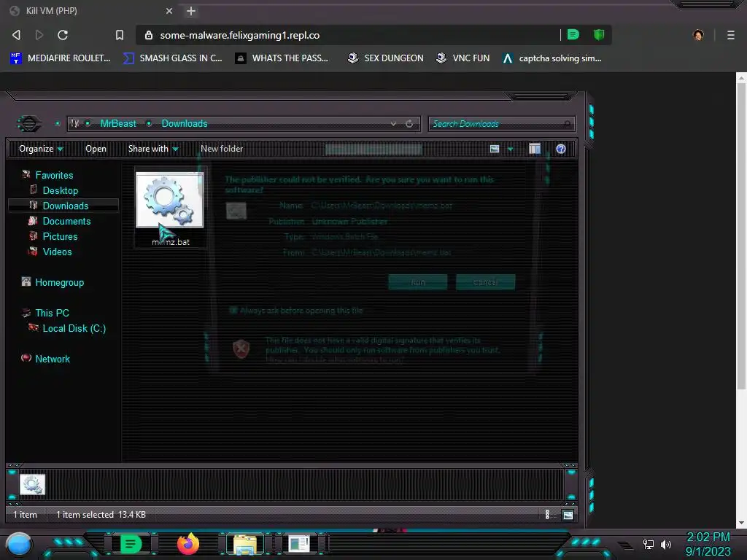Open the Organize menu
Image resolution: width=747 pixels, height=560 pixels.
point(41,149)
